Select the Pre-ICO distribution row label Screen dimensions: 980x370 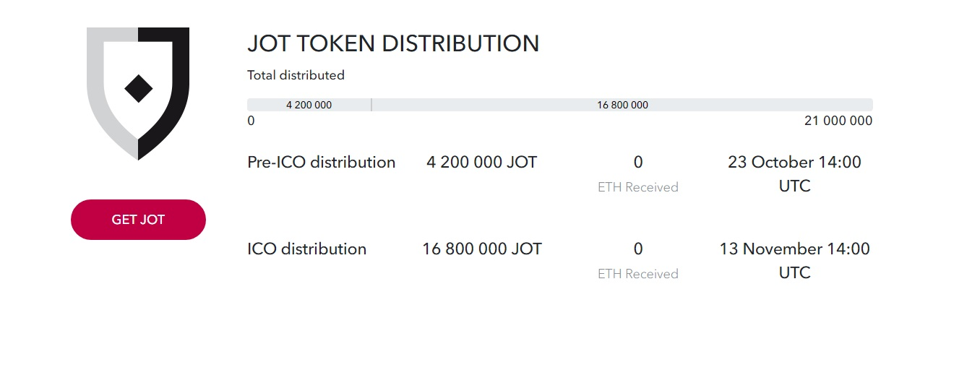322,162
